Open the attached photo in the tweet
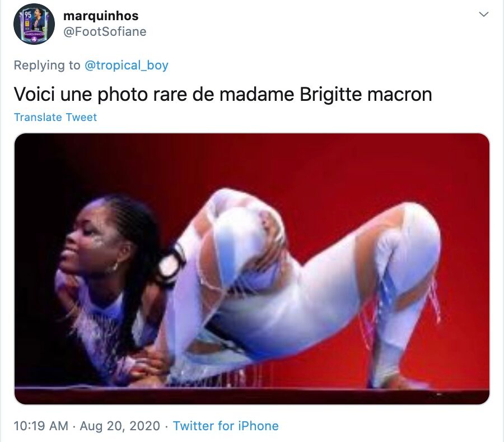The width and height of the screenshot is (504, 442). click(x=252, y=269)
